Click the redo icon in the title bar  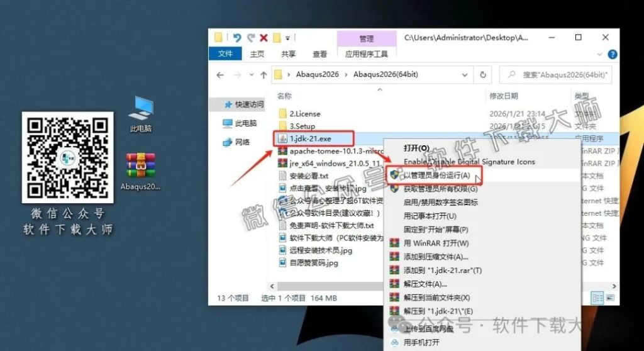click(x=251, y=38)
